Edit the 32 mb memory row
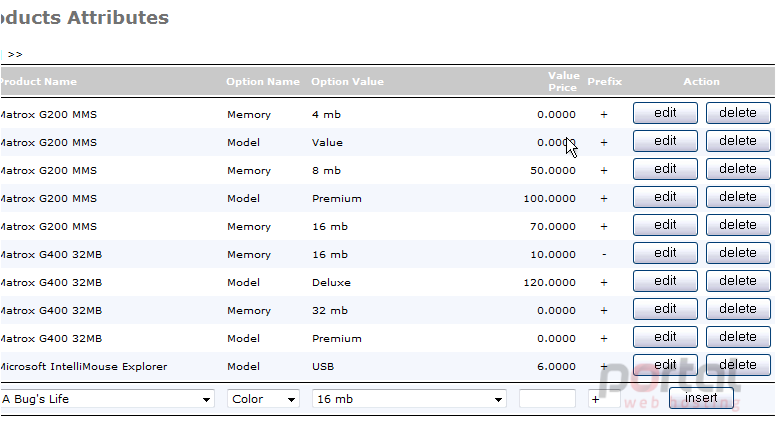Image resolution: width=776 pixels, height=422 pixels. click(665, 309)
